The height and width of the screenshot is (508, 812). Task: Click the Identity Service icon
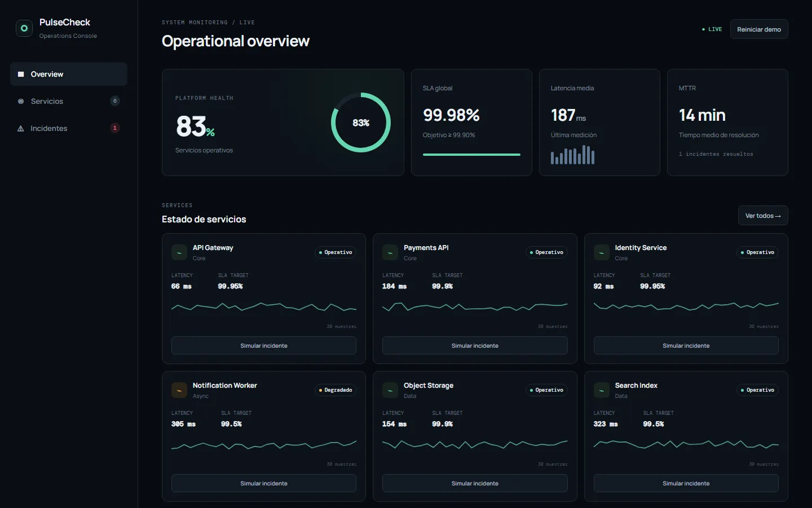click(602, 252)
